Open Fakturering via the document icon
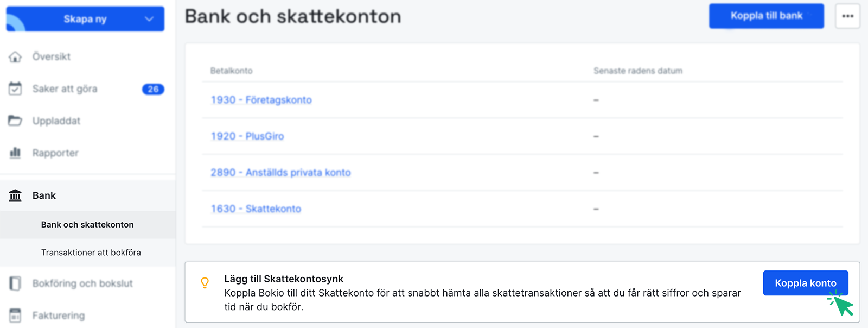This screenshot has height=328, width=868. (x=15, y=315)
